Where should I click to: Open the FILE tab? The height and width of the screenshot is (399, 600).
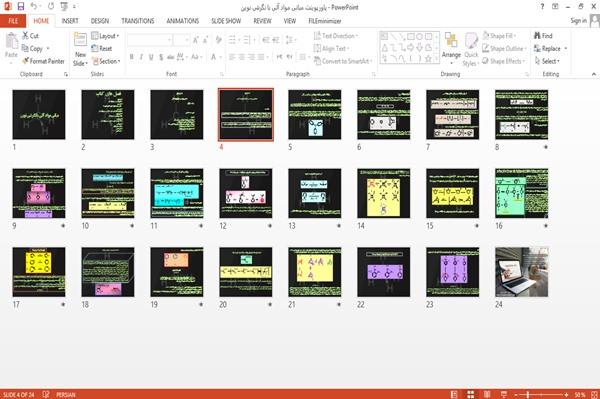point(13,21)
